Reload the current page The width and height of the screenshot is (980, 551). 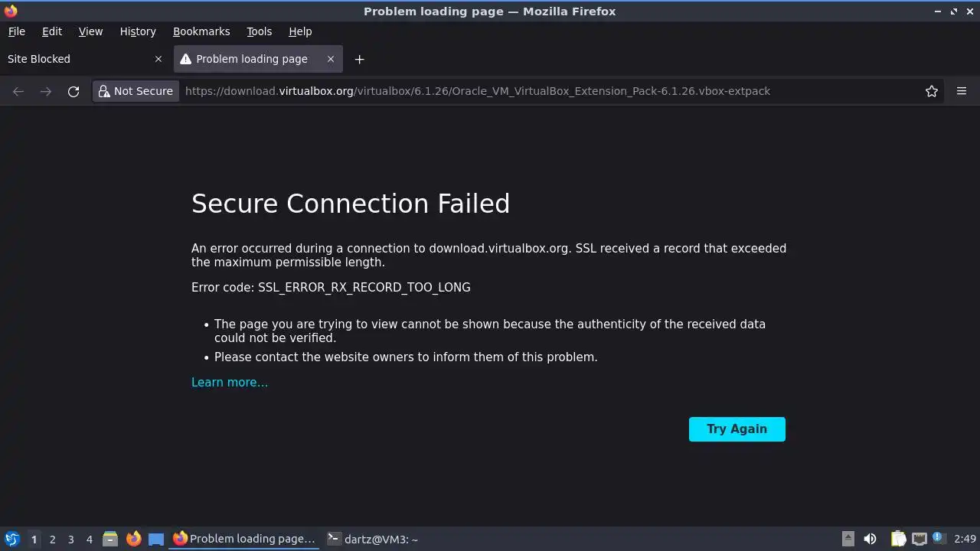click(73, 91)
